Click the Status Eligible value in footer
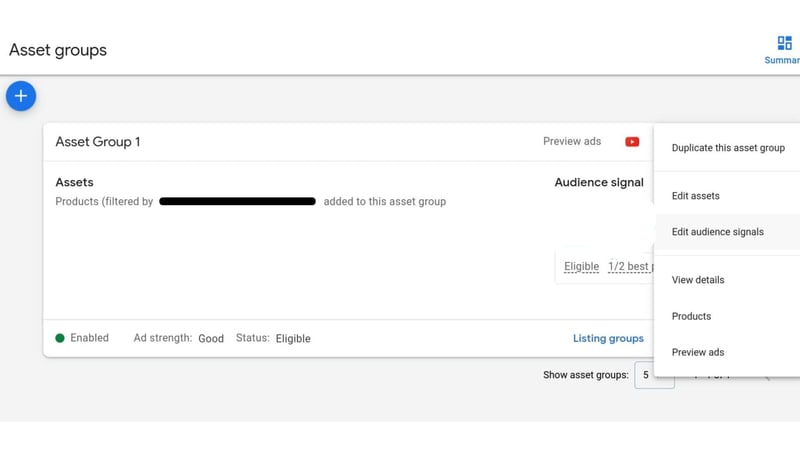This screenshot has width=800, height=450. (293, 338)
